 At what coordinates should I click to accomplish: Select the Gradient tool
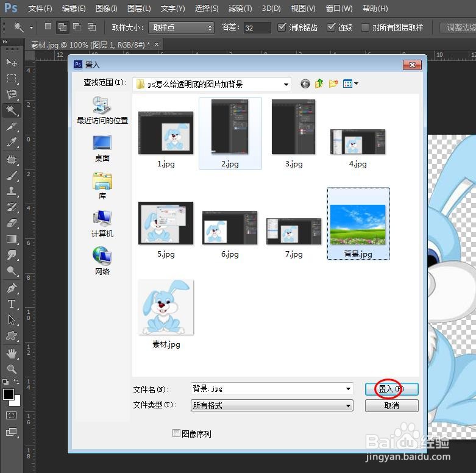pyautogui.click(x=12, y=239)
